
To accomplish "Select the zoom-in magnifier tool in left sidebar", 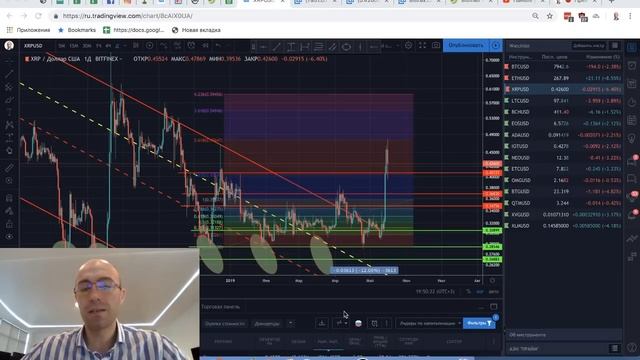I will 9,180.
